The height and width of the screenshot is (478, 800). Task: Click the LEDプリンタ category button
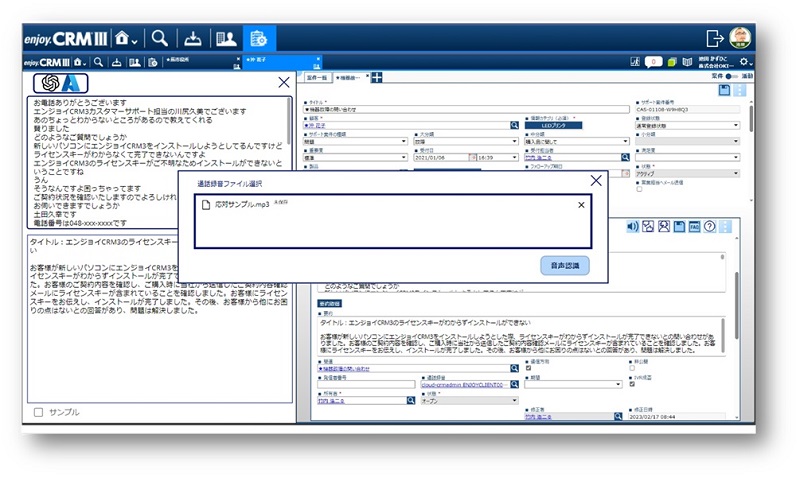click(554, 125)
